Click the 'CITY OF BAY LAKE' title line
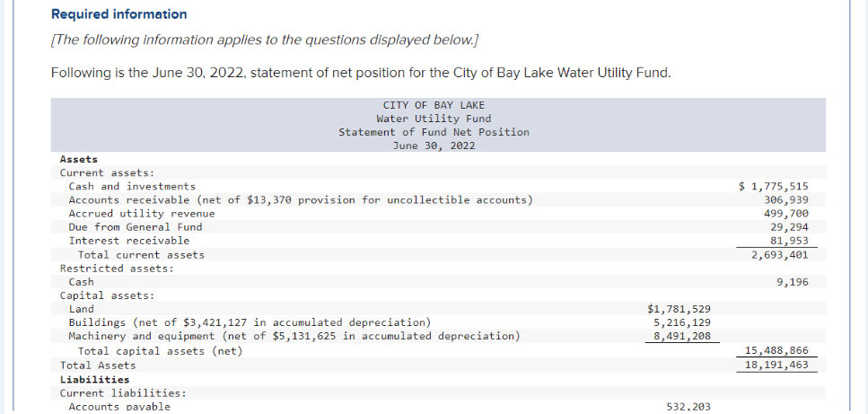Screen dimensions: 868x414 (x=434, y=105)
